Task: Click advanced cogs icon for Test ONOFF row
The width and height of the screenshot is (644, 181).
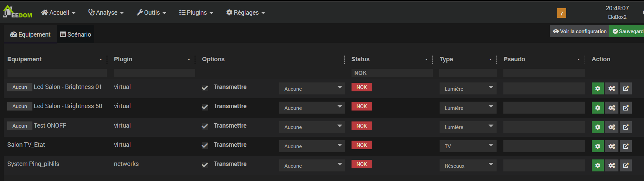Action: (x=612, y=127)
